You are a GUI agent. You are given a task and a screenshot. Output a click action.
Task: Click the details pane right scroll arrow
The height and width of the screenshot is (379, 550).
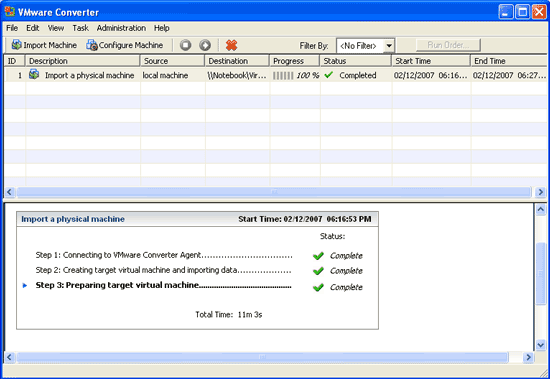coord(528,357)
